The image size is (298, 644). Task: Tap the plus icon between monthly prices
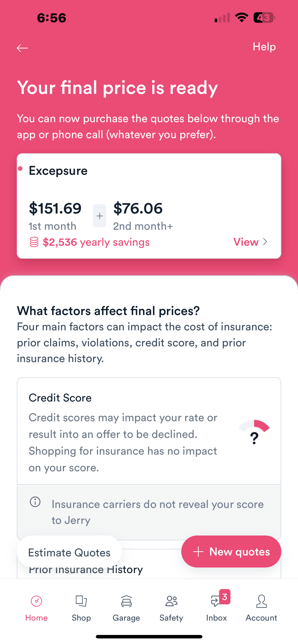99,216
